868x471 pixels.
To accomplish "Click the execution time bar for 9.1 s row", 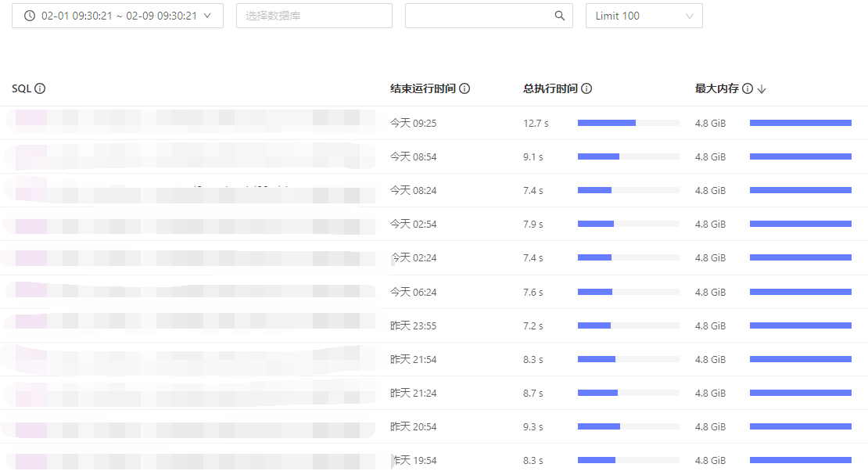I will coord(628,156).
